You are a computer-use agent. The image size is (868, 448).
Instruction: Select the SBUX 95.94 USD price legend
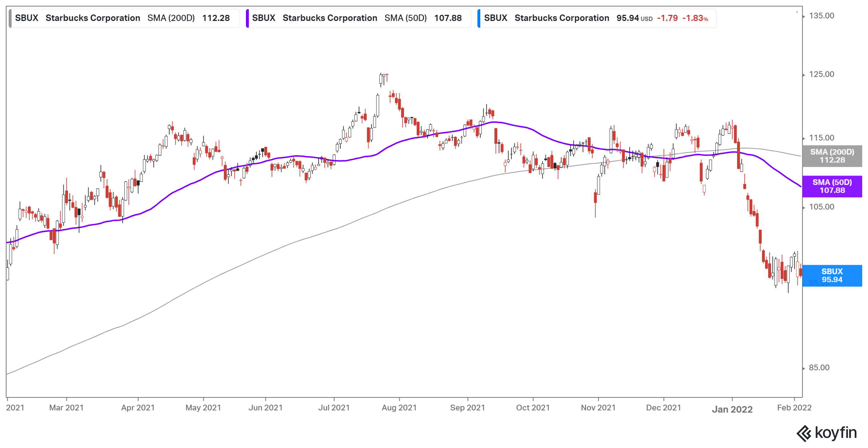[597, 18]
